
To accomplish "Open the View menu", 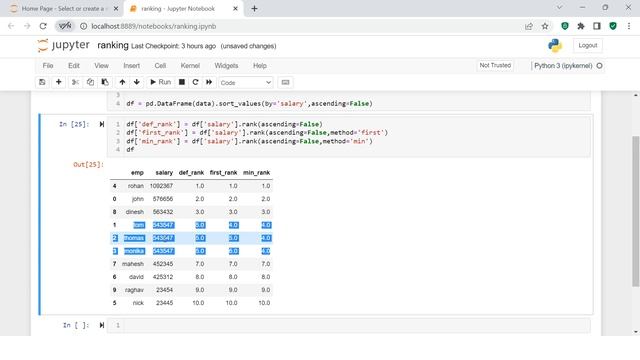I will click(101, 66).
